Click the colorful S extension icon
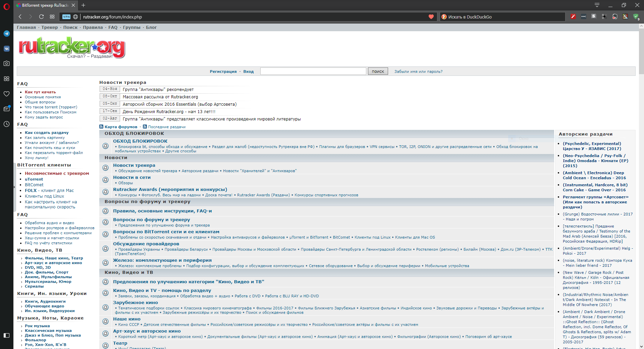 [625, 16]
